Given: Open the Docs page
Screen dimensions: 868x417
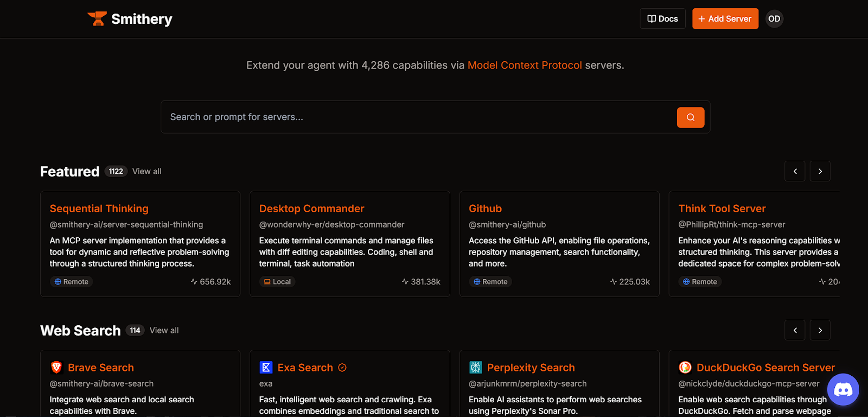Looking at the screenshot, I should [662, 19].
